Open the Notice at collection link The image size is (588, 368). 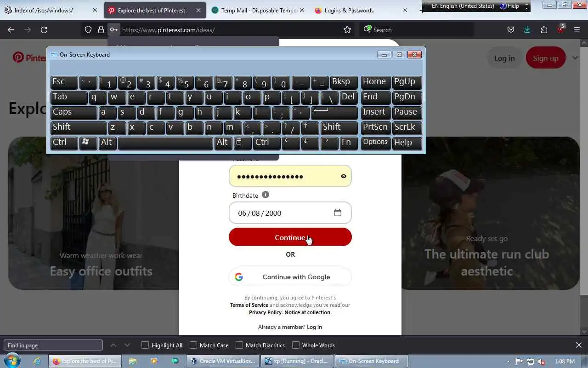(307, 312)
